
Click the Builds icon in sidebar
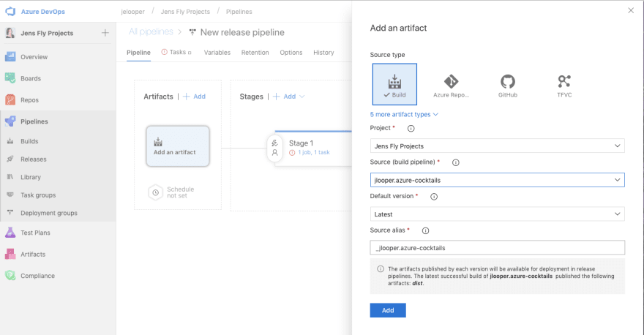(10, 141)
